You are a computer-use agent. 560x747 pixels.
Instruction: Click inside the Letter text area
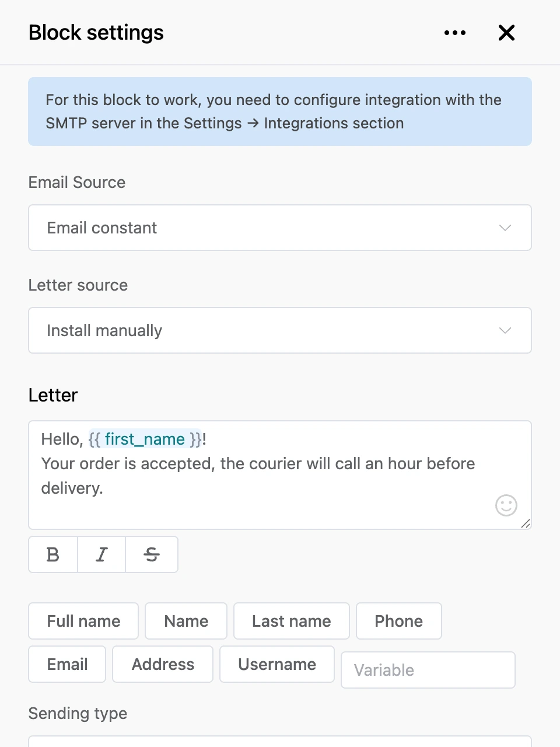click(280, 475)
